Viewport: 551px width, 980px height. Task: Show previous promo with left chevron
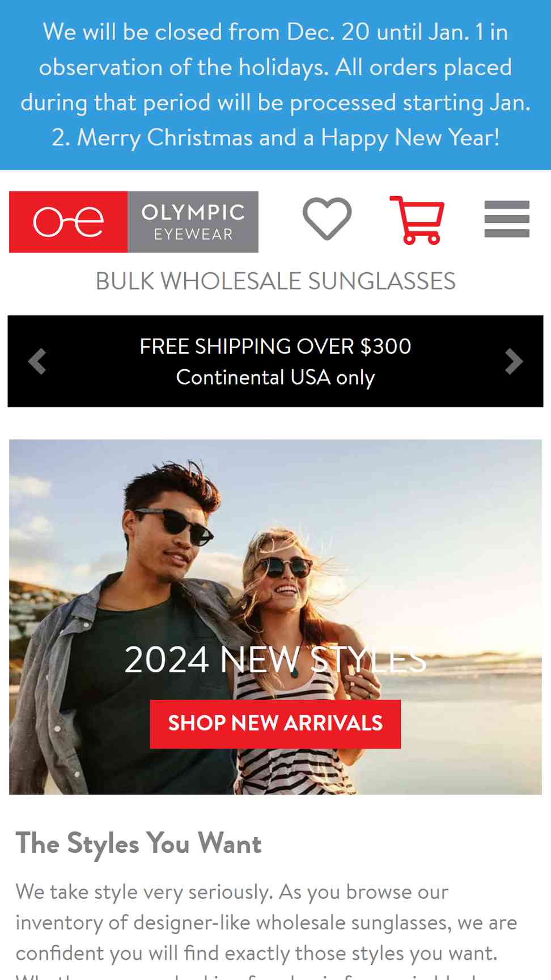37,361
